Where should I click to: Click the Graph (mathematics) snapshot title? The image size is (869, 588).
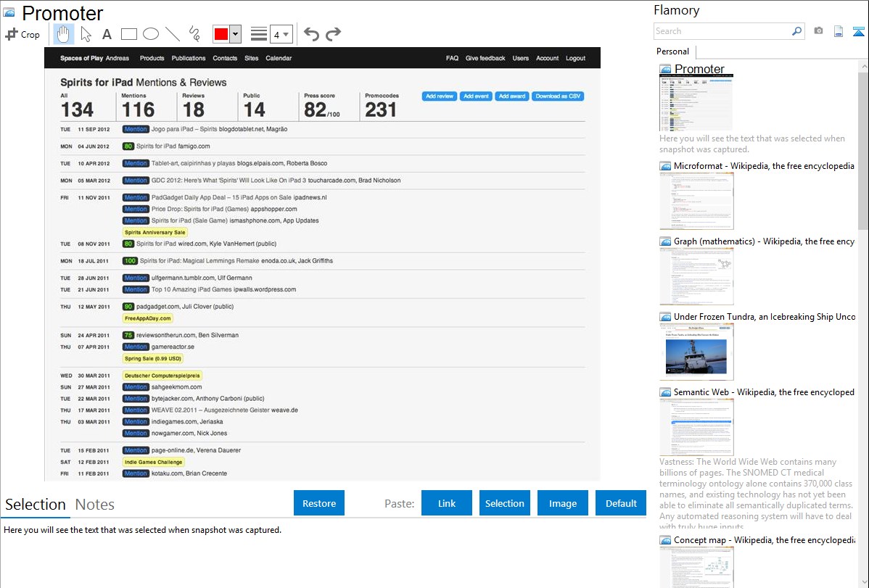[x=764, y=241]
